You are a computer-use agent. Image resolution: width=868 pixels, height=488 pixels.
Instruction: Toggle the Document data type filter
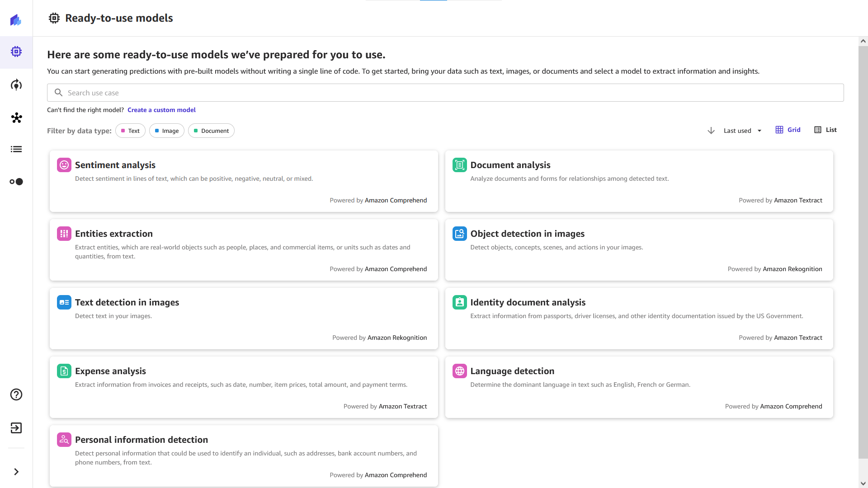click(x=211, y=131)
